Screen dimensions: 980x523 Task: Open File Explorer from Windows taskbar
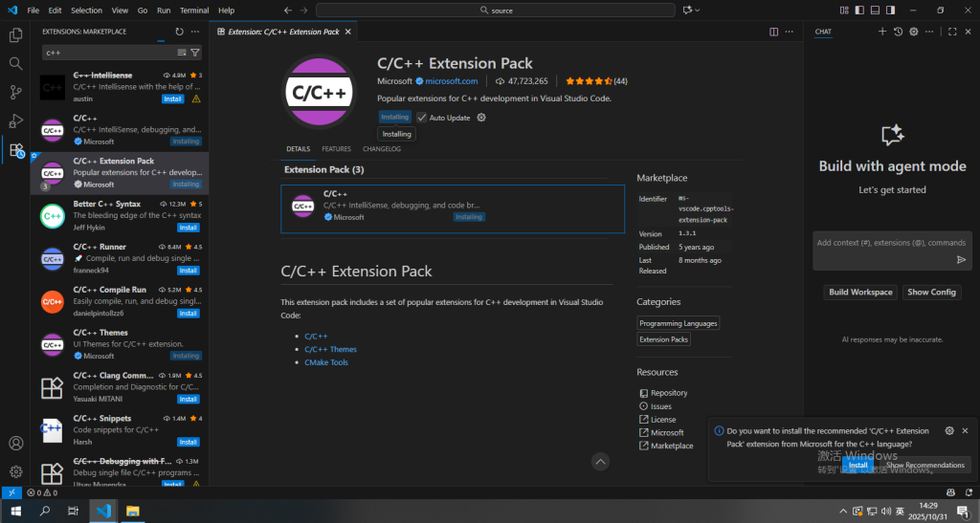click(x=132, y=512)
